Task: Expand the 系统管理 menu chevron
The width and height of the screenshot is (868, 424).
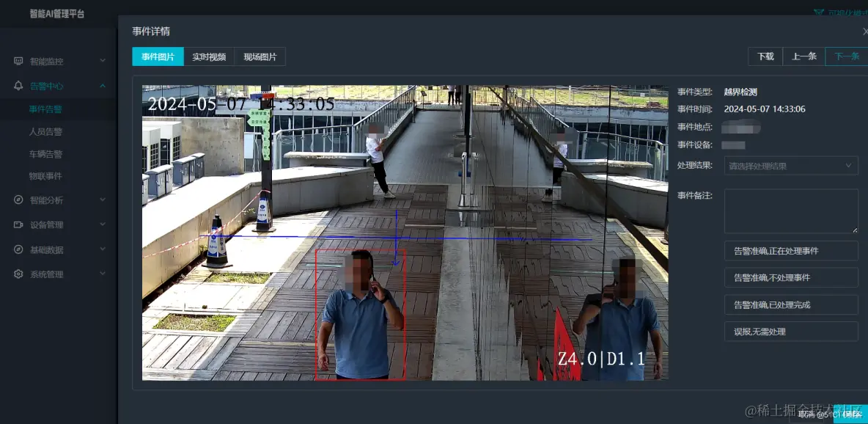Action: [103, 273]
